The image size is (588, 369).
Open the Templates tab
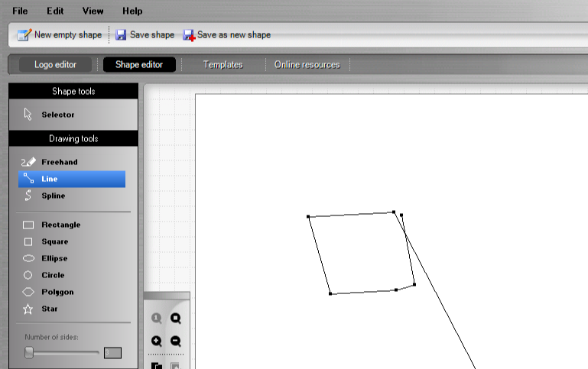(x=223, y=64)
